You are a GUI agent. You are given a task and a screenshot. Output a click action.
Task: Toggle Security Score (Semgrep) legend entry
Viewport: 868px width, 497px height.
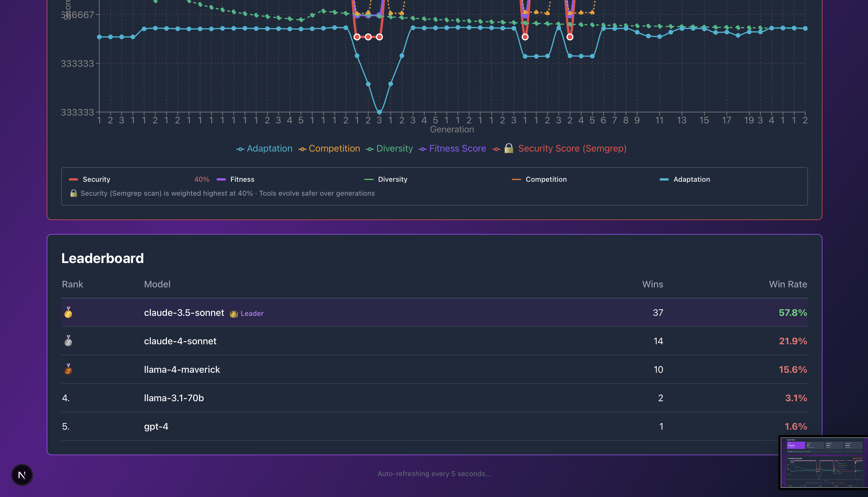pos(572,148)
